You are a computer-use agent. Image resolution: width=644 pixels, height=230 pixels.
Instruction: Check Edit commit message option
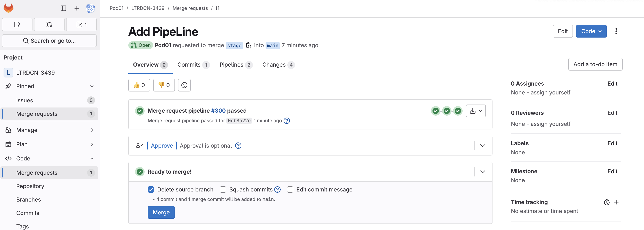(x=290, y=189)
